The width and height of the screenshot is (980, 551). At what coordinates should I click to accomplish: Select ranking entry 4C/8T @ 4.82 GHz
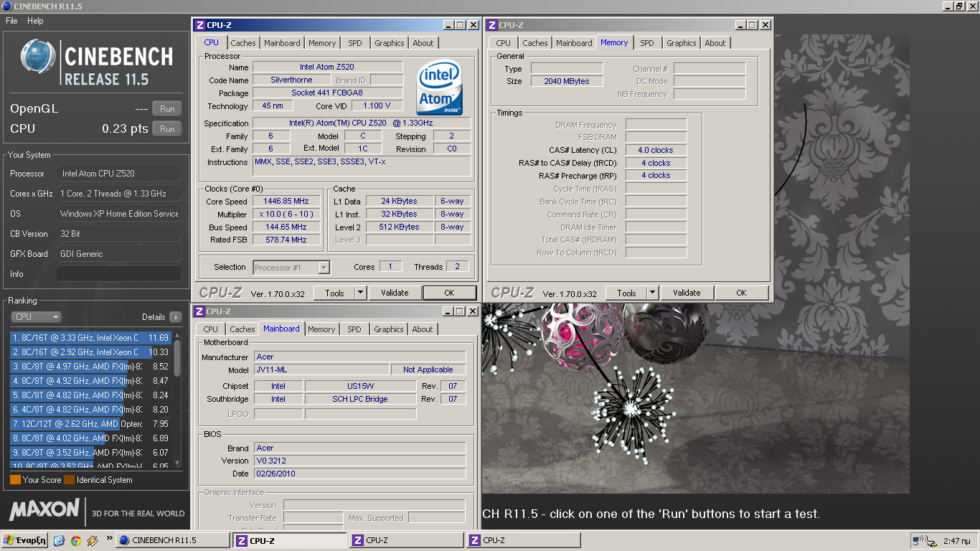point(90,409)
